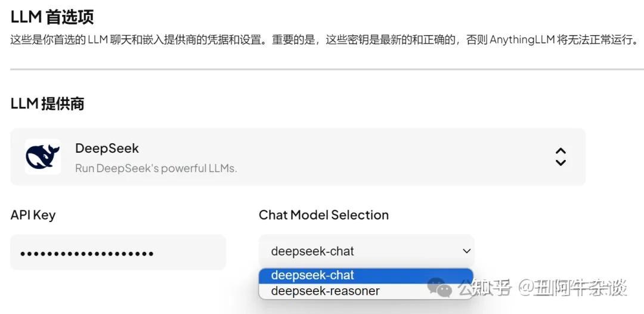Click the LLM 提供商 section heading
The height and width of the screenshot is (314, 644).
tap(47, 103)
